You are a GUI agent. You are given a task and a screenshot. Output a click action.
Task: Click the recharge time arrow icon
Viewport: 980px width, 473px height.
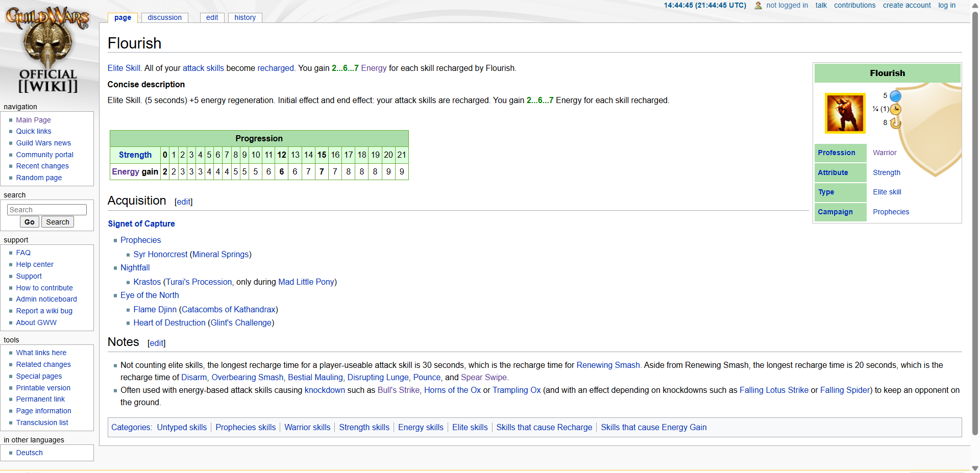(895, 123)
